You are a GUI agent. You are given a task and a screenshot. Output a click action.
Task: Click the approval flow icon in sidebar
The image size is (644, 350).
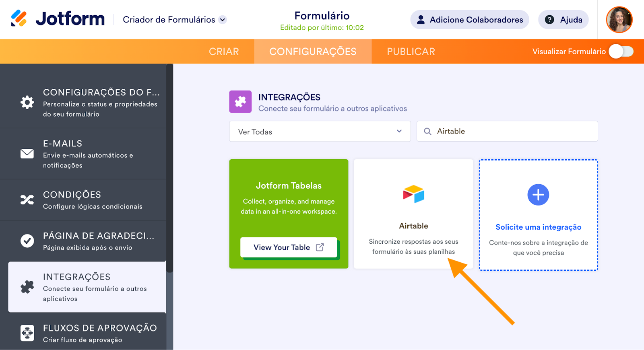pyautogui.click(x=27, y=333)
